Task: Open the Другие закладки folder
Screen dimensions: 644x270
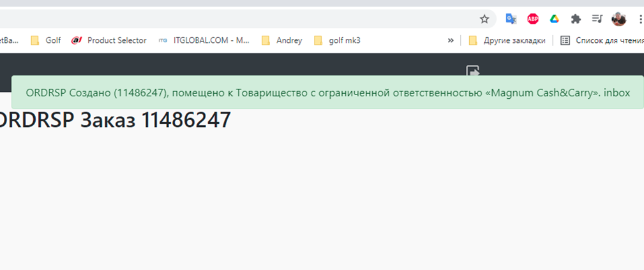Action: 507,40
